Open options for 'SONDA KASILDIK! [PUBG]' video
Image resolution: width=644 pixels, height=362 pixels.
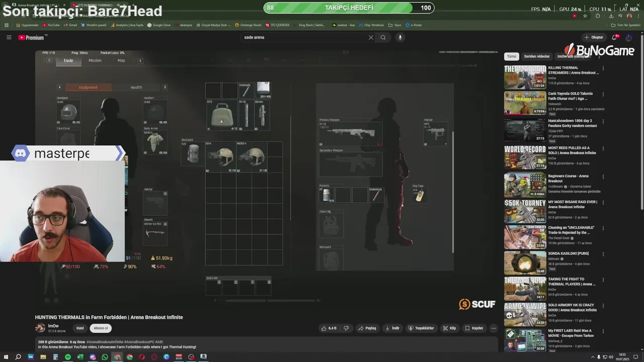tap(603, 253)
